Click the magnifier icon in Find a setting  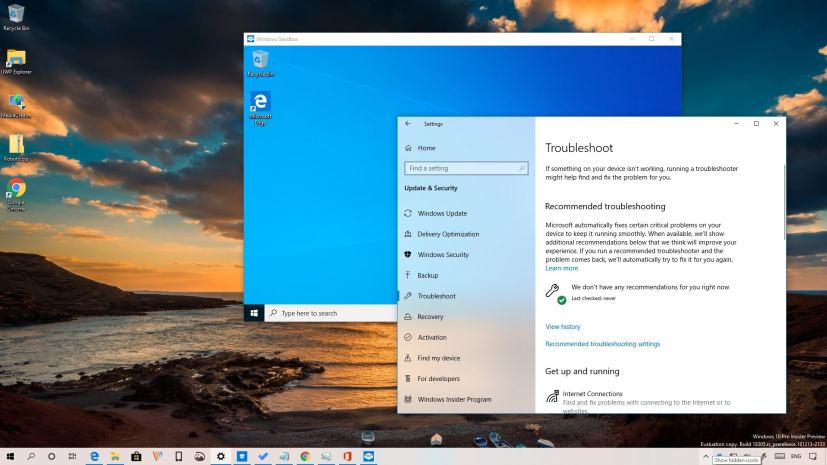522,168
